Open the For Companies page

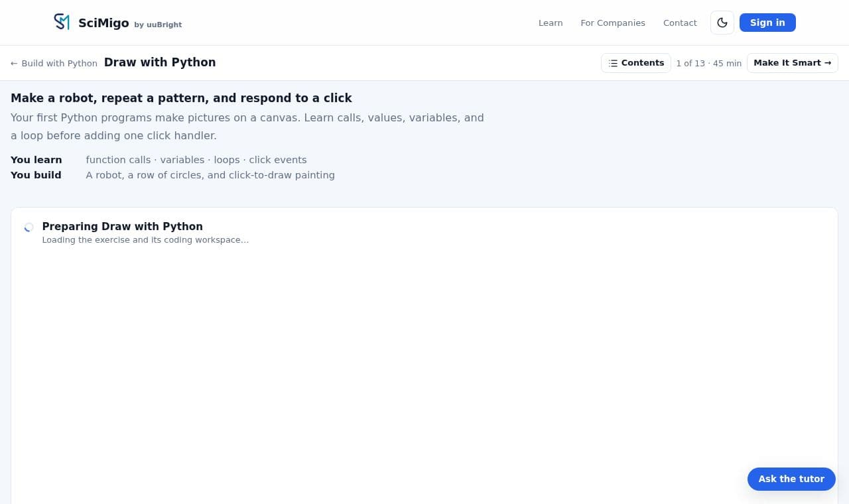pos(613,23)
